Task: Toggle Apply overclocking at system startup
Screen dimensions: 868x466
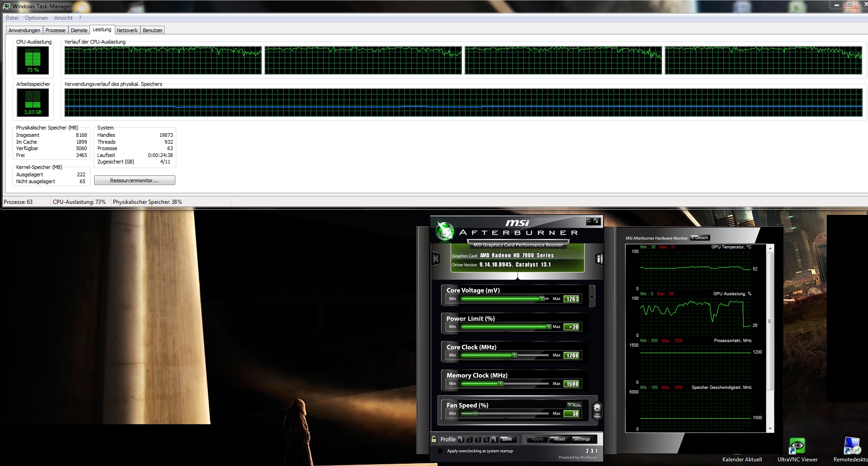Action: pyautogui.click(x=440, y=451)
